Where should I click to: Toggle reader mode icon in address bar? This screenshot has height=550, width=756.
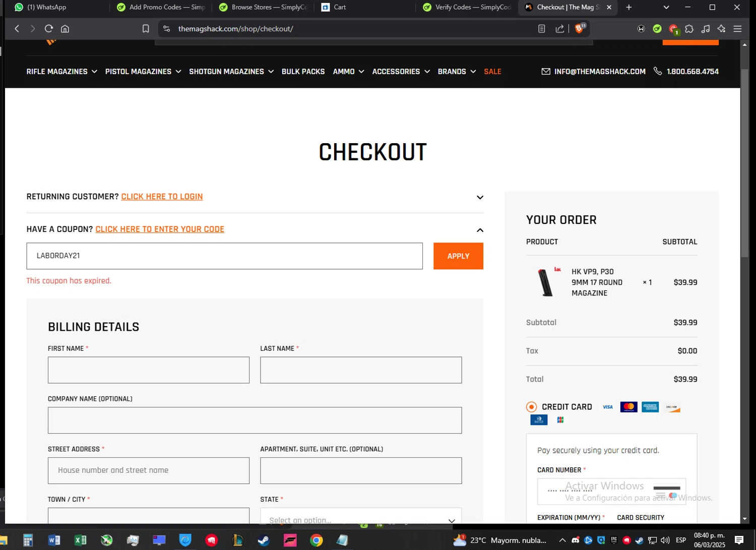point(542,29)
